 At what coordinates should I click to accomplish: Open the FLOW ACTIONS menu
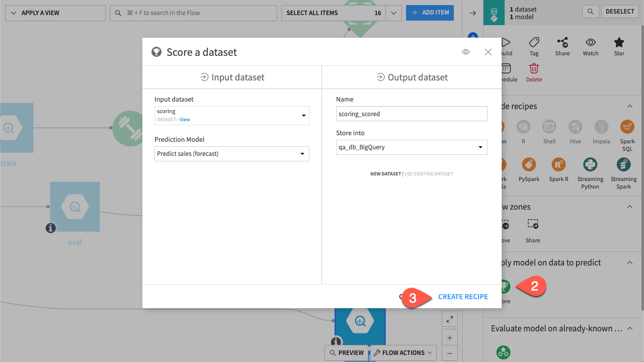click(x=401, y=352)
